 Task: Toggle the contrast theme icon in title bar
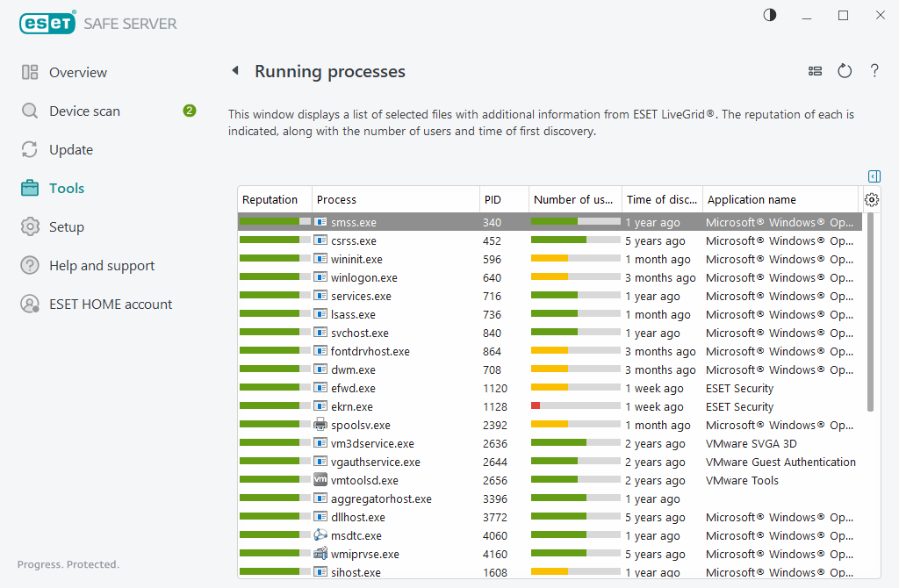(769, 16)
